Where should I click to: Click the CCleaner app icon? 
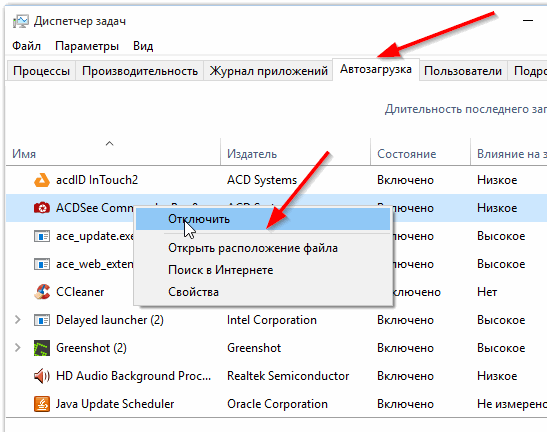click(x=42, y=292)
